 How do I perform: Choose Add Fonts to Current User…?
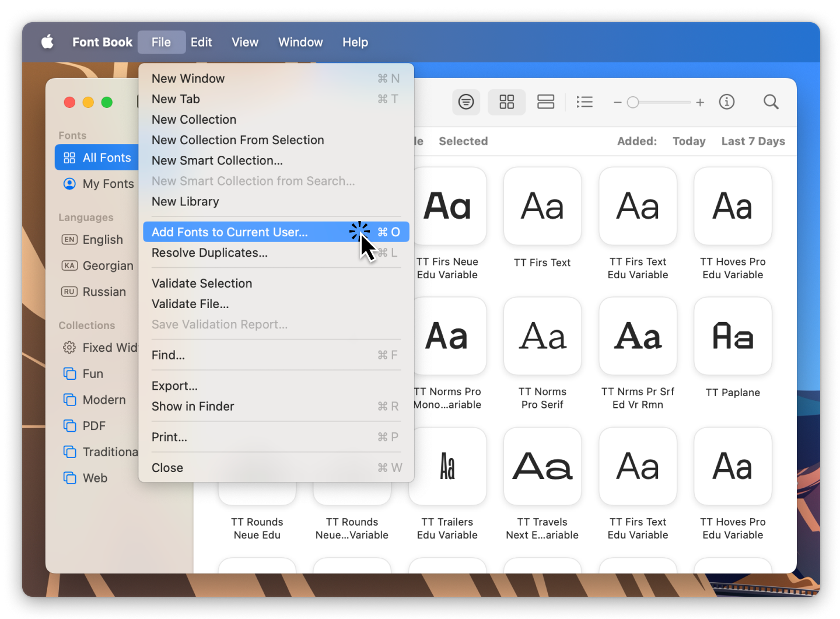276,232
